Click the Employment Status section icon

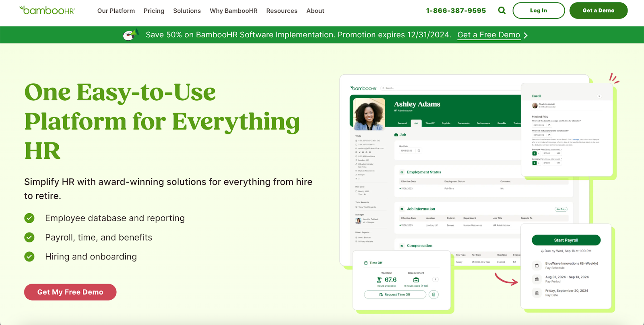(x=402, y=172)
